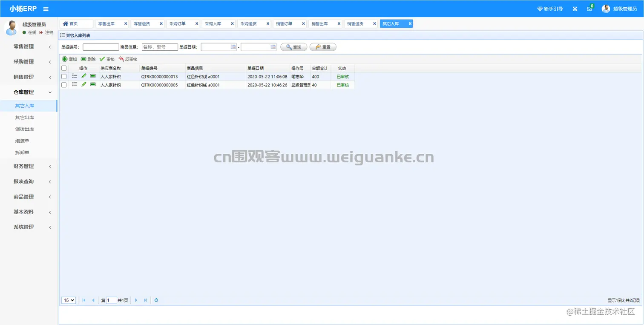Tick the checkbox for row QTRK00000000005
This screenshot has width=644, height=325.
[x=64, y=85]
